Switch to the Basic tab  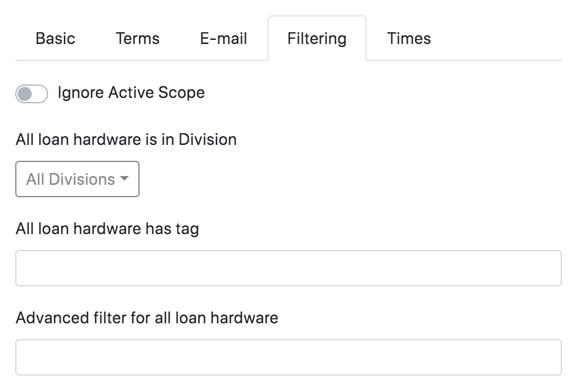tap(55, 38)
